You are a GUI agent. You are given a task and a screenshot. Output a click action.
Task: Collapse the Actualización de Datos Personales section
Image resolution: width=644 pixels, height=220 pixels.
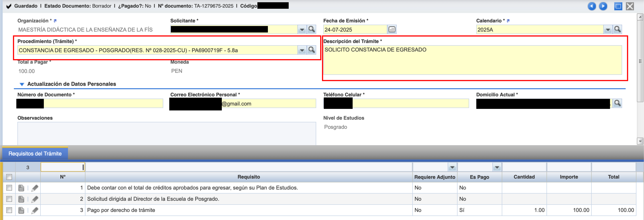click(22, 84)
